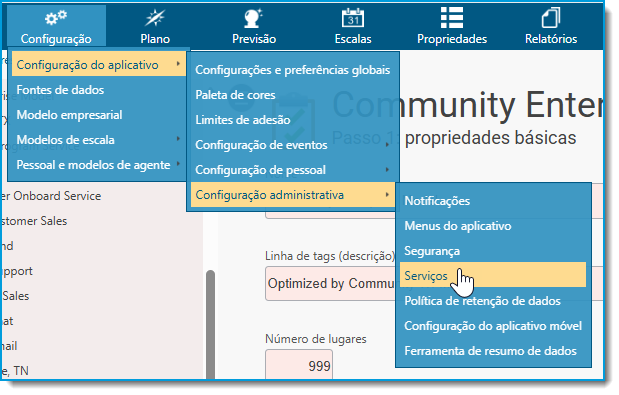Open Configuração de eventos submenu
The width and height of the screenshot is (619, 395).
(x=293, y=145)
